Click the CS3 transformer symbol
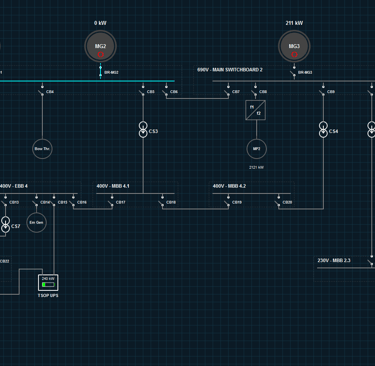The width and height of the screenshot is (375, 366). point(143,130)
